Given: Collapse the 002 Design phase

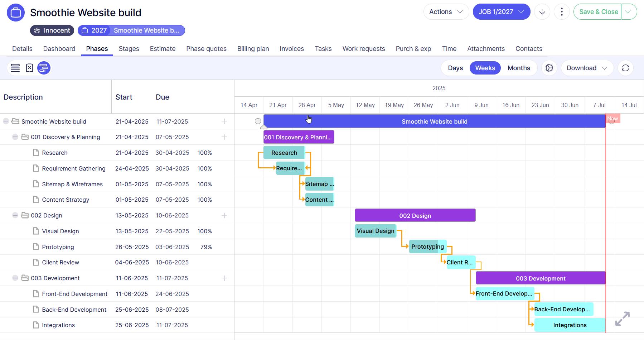Looking at the screenshot, I should pyautogui.click(x=15, y=215).
